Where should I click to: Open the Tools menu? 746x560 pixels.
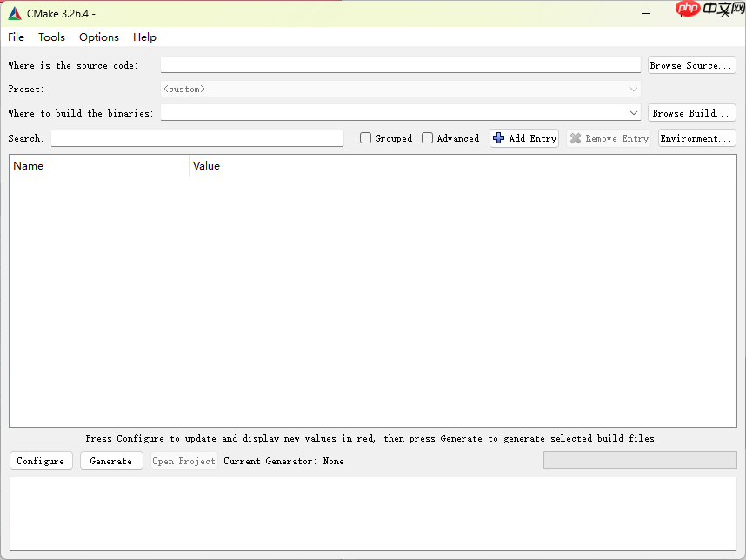pyautogui.click(x=50, y=37)
